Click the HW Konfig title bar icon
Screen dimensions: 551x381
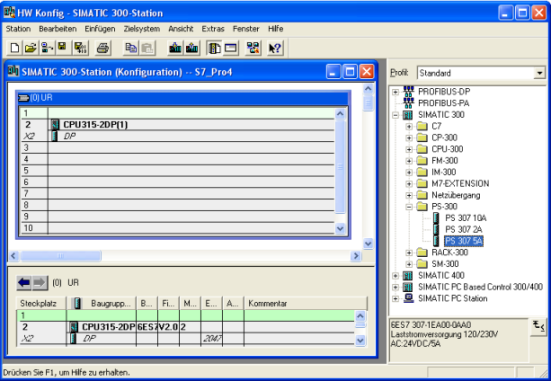pyautogui.click(x=9, y=13)
